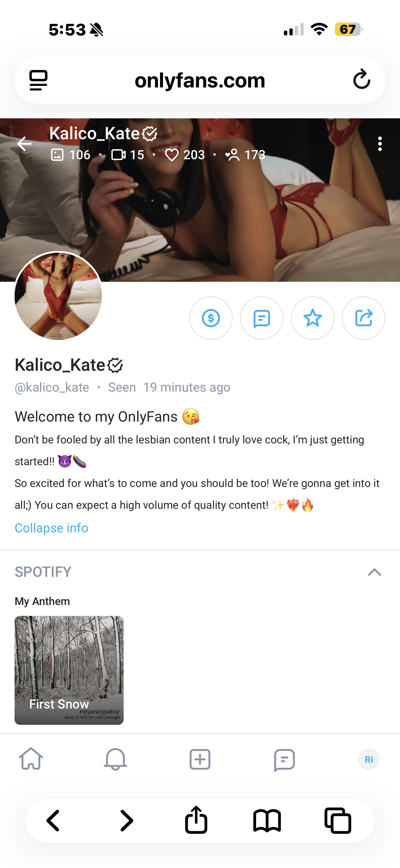View the circular profile picture
The width and height of the screenshot is (400, 868).
click(58, 296)
